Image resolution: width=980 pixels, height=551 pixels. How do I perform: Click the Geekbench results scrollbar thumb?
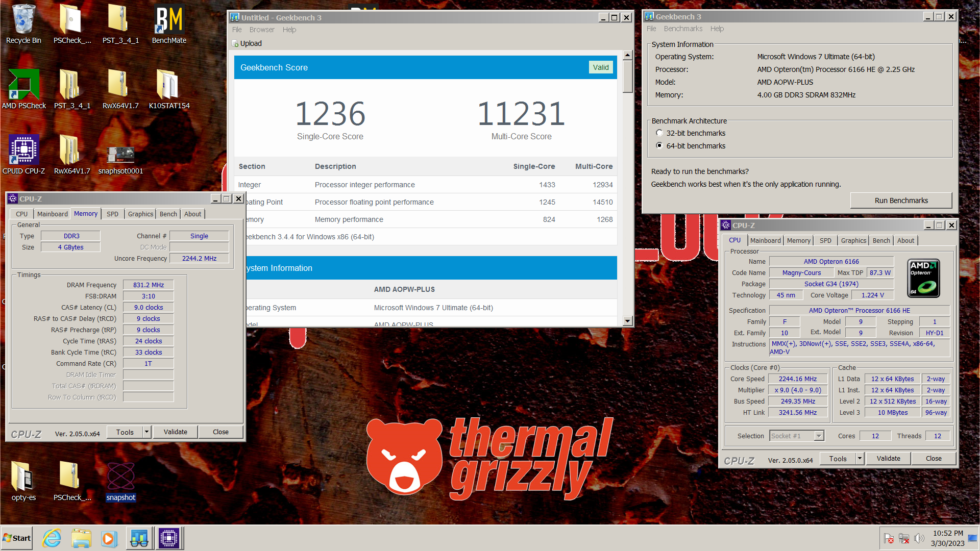tap(627, 77)
